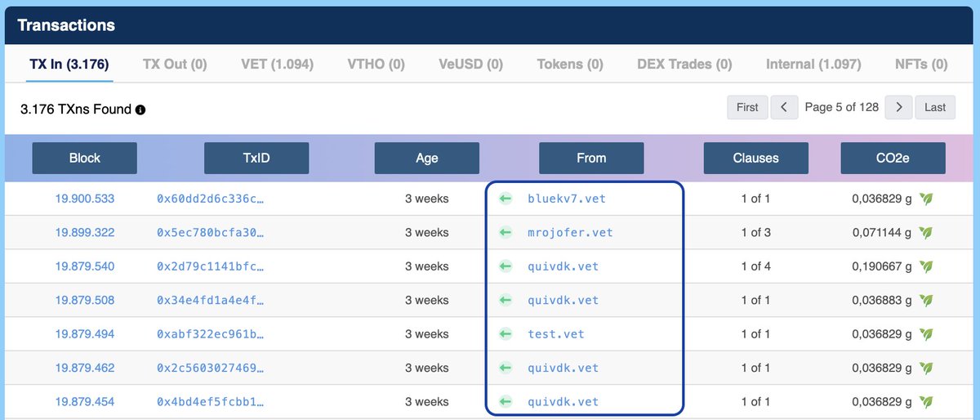Viewport: 980px width, 420px height.
Task: Open block 19.879.540
Action: pyautogui.click(x=85, y=266)
